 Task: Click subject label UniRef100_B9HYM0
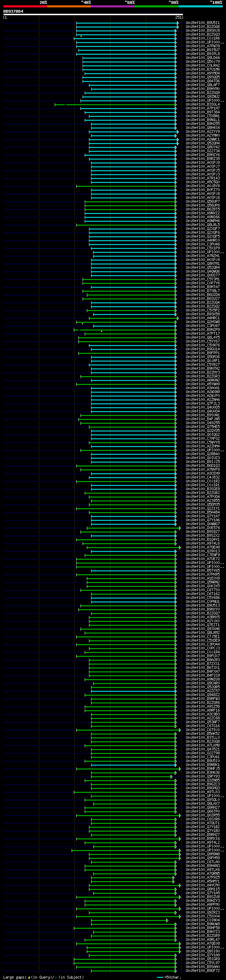click(202, 89)
